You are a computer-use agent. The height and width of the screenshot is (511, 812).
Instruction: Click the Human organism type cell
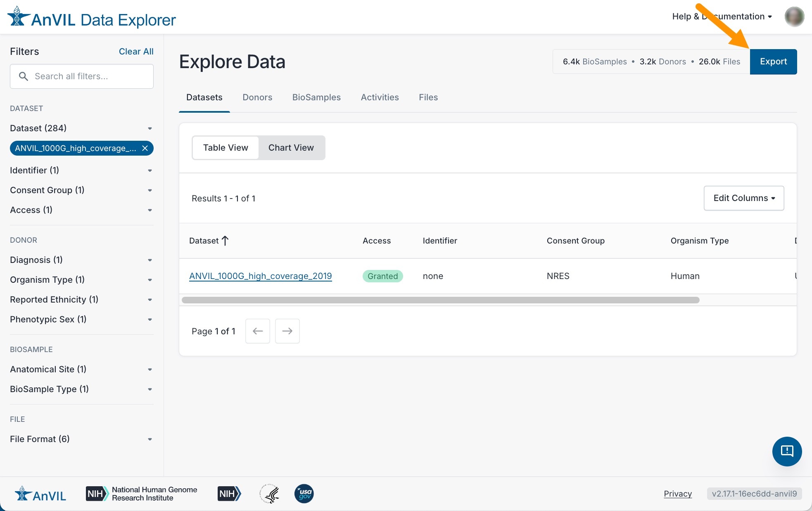coord(685,276)
